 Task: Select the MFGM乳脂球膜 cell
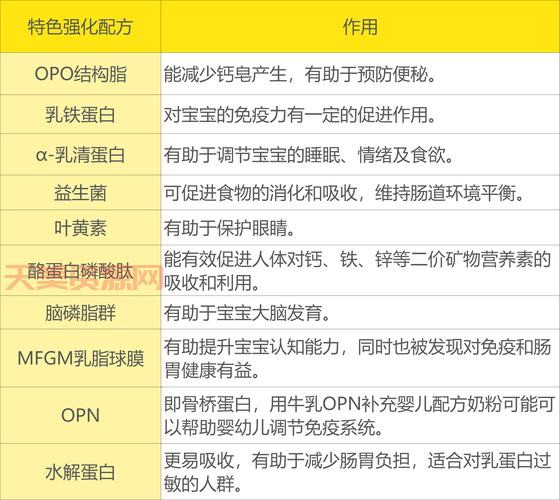[x=80, y=359]
